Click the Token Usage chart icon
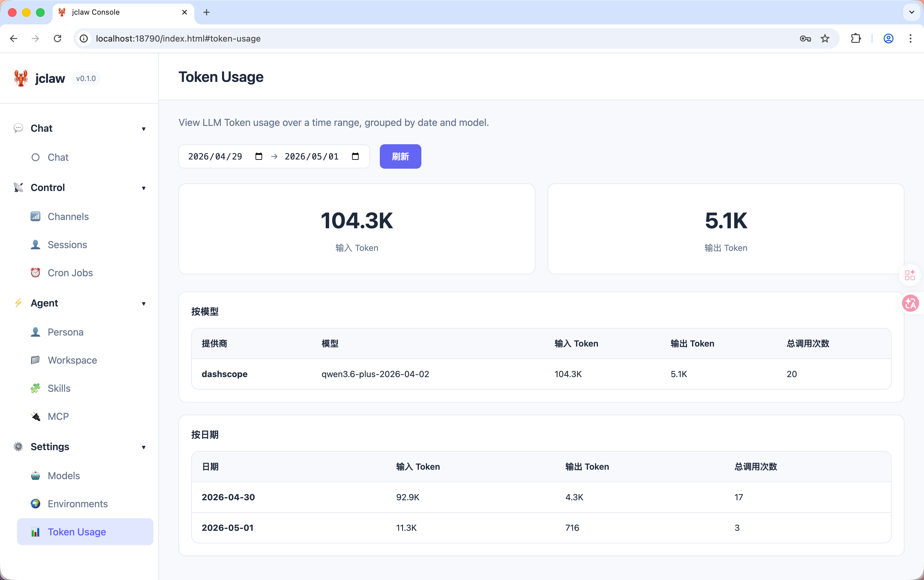 [x=35, y=532]
